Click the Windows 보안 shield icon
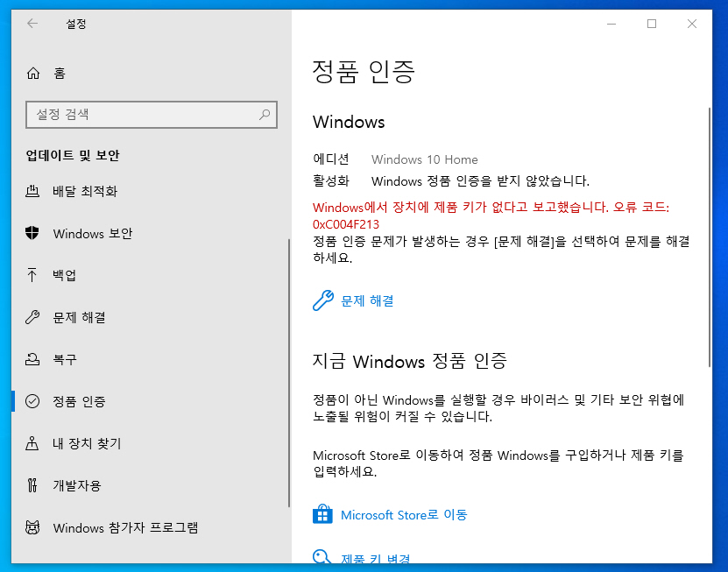The height and width of the screenshot is (572, 728). 32,233
